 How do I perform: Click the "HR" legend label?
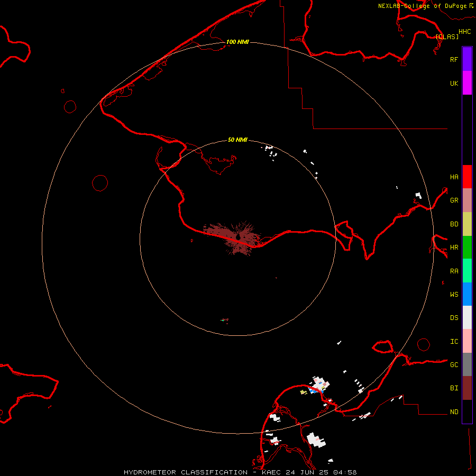pyautogui.click(x=454, y=248)
